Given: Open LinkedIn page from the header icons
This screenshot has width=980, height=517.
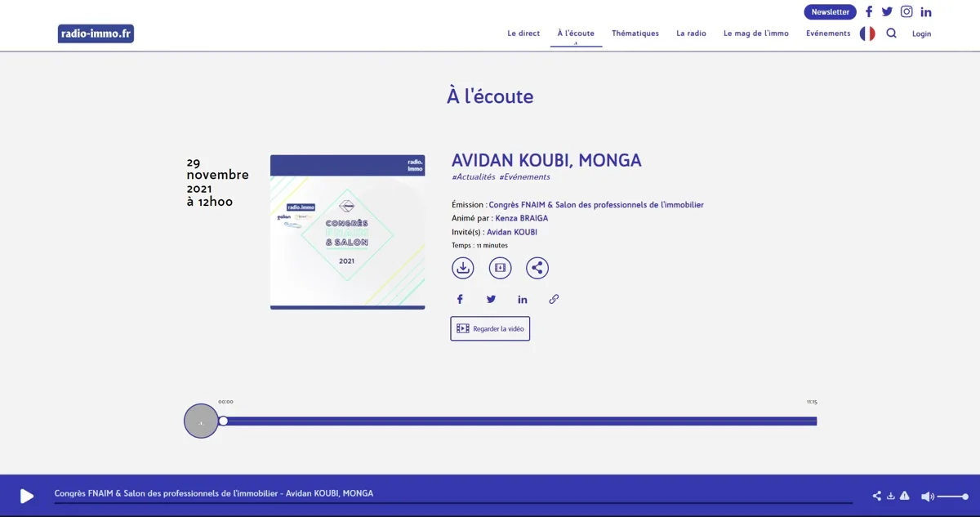Looking at the screenshot, I should click(926, 12).
